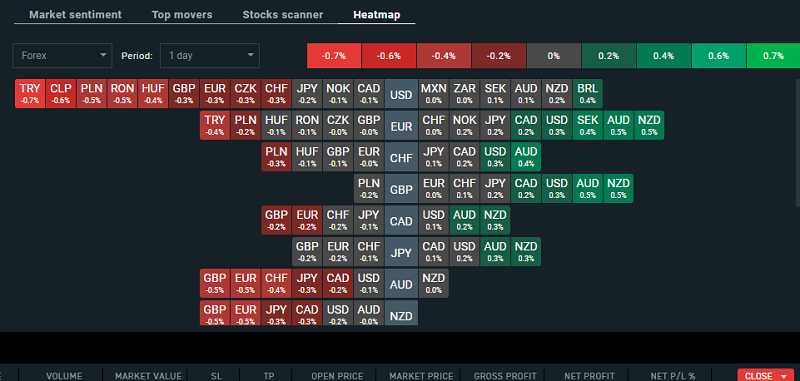This screenshot has width=800, height=381.
Task: Select the EUR base currency cell
Action: click(401, 125)
